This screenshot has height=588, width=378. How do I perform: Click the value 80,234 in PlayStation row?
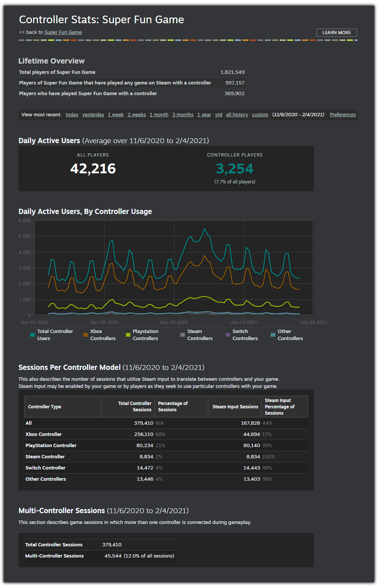[x=145, y=446]
